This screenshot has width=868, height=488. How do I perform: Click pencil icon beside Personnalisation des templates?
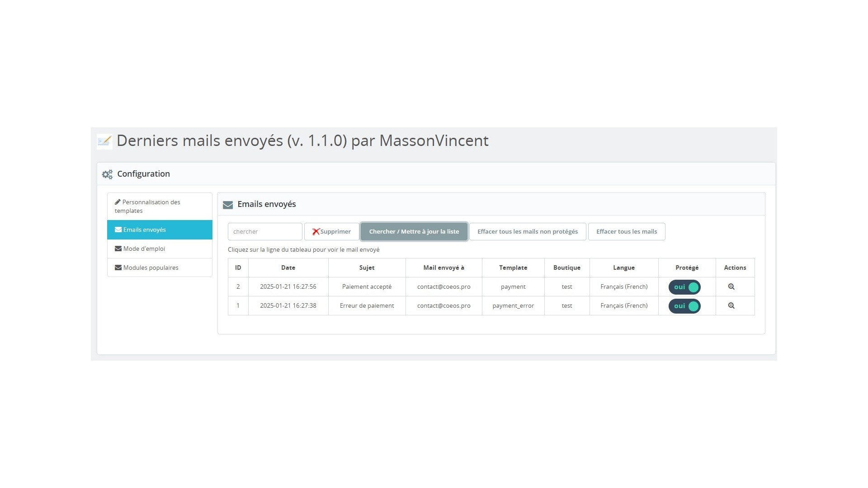point(118,202)
